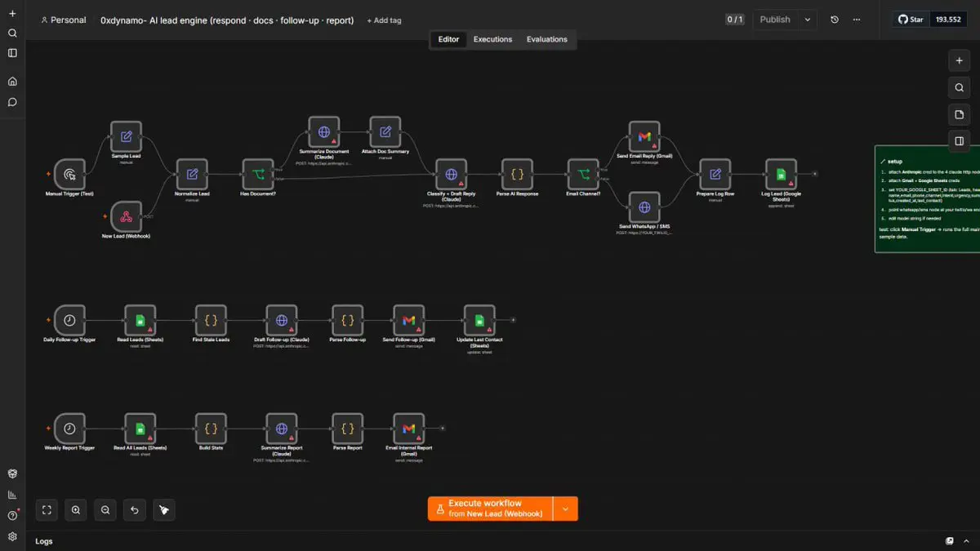Viewport: 980px width, 551px height.
Task: Open the help question mark icon
Action: 12,515
